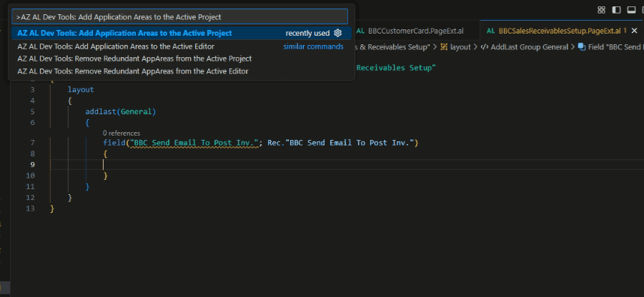Click line number 13 in the gutter
Screen dimensions: 644x297
30,208
